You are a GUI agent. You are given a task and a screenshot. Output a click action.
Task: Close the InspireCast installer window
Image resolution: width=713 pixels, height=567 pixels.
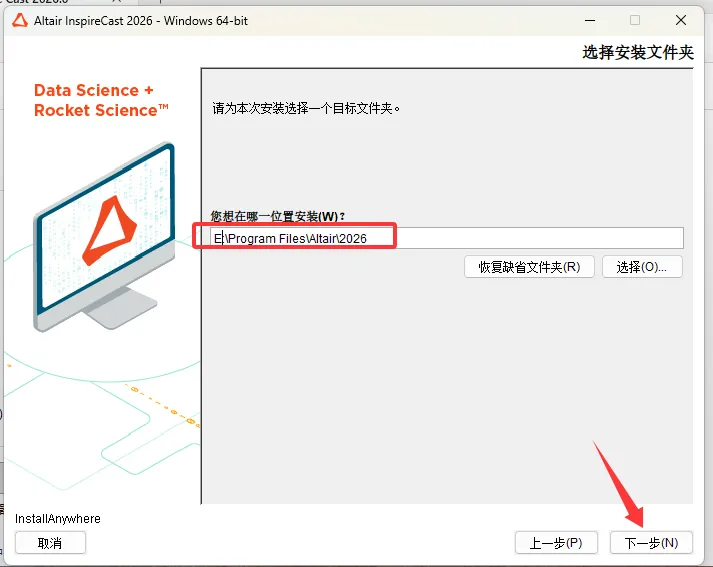point(681,20)
